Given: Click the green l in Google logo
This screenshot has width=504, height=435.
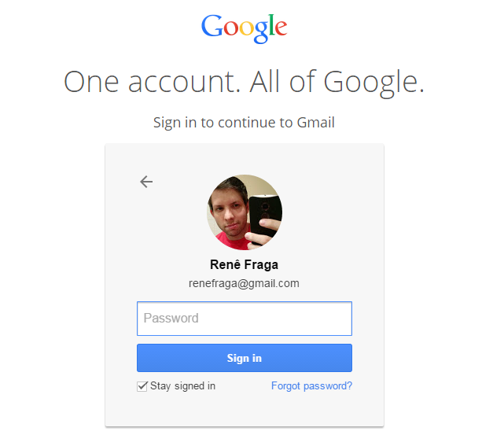Looking at the screenshot, I should coord(272,27).
